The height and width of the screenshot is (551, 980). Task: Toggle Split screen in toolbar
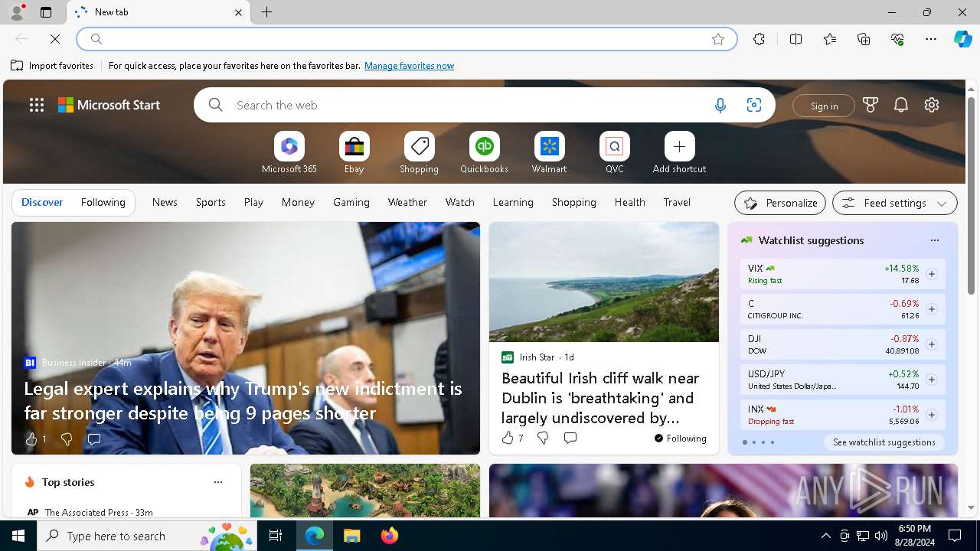pyautogui.click(x=795, y=39)
